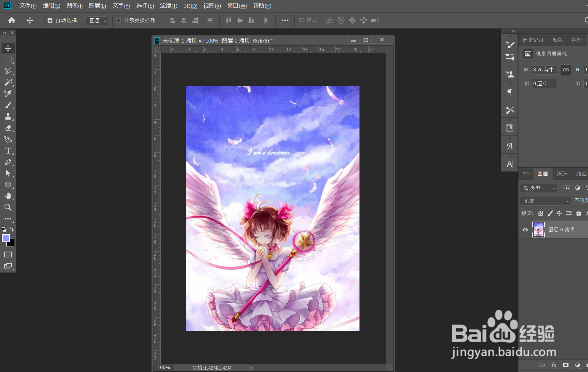Select the Hand tool

point(8,196)
